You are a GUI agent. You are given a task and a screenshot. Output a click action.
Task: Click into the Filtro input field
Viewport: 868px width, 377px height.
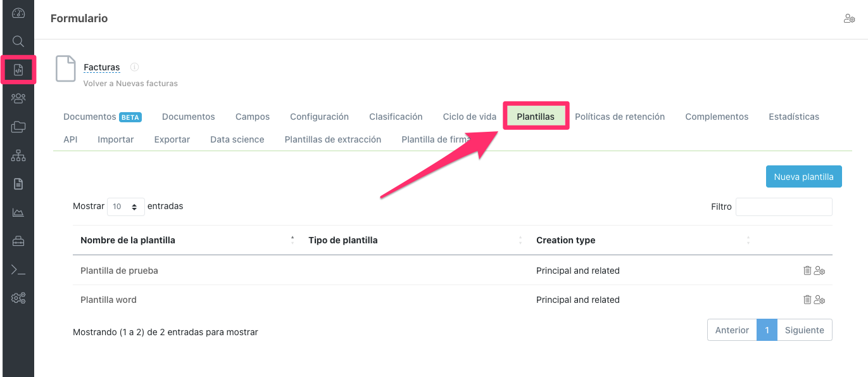[x=784, y=207]
